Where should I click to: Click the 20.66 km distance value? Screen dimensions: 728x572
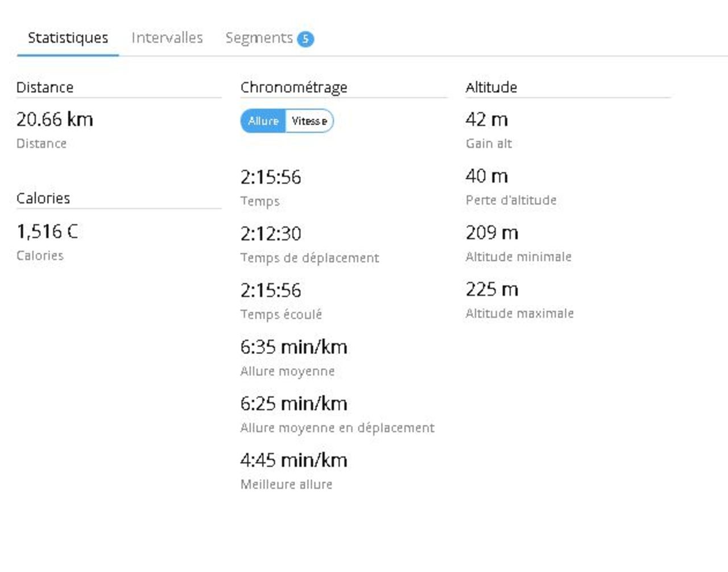(55, 120)
